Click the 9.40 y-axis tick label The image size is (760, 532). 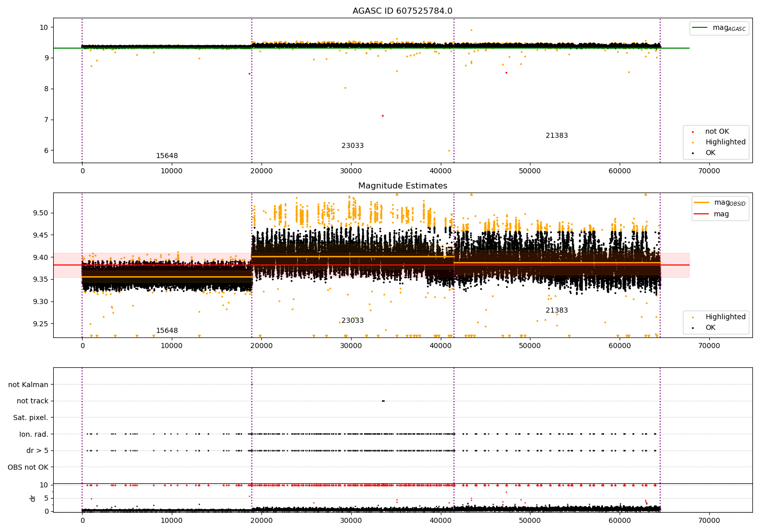pyautogui.click(x=41, y=257)
